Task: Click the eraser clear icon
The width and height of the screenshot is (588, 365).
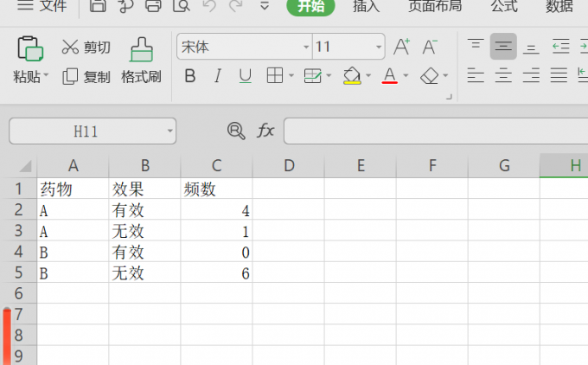Action: [x=430, y=76]
